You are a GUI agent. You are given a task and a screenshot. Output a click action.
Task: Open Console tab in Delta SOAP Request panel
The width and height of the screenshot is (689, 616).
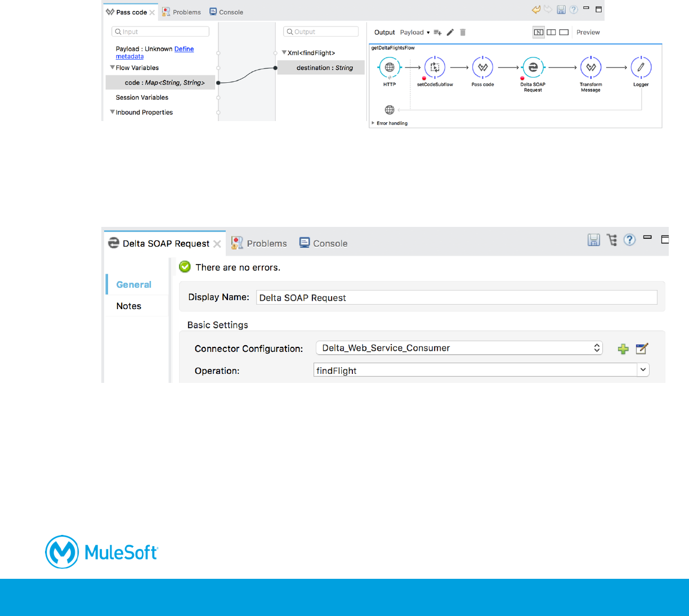coord(323,243)
